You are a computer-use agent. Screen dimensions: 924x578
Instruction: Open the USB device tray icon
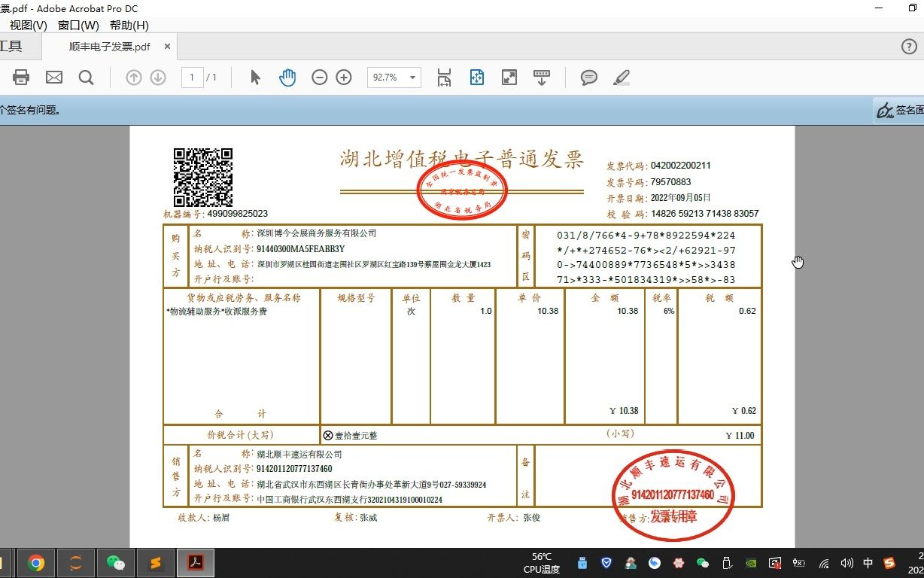click(x=582, y=563)
